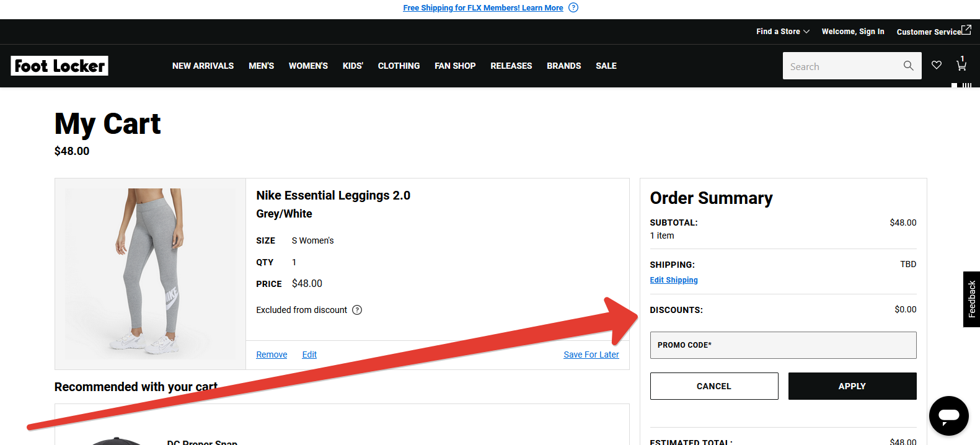
Task: Click the Recommended with your cart heading
Action: pos(136,387)
